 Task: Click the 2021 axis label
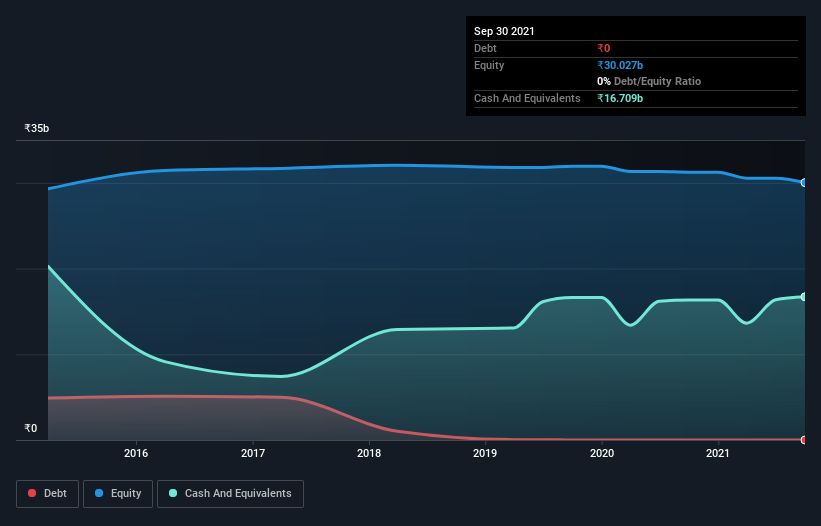[x=717, y=453]
